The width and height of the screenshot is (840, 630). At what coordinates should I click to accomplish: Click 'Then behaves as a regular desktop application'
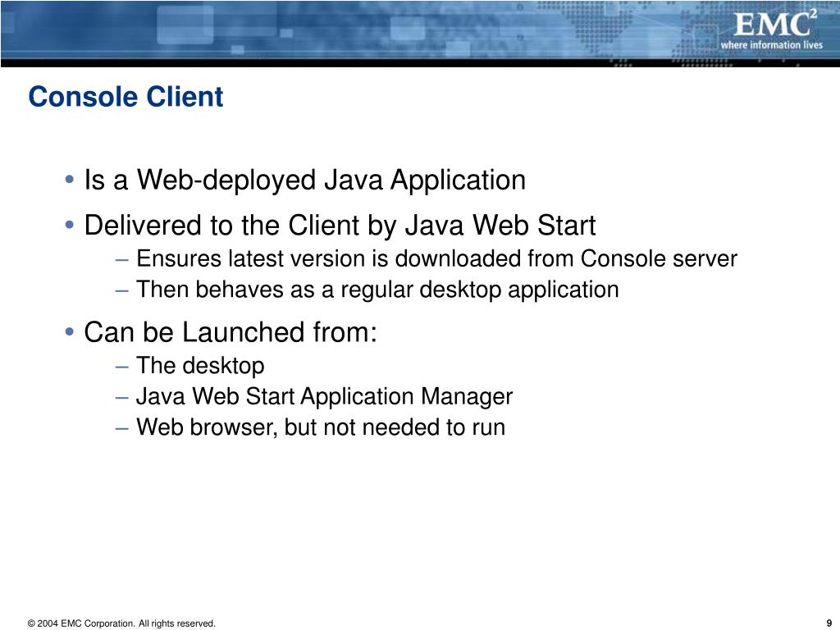tap(377, 290)
